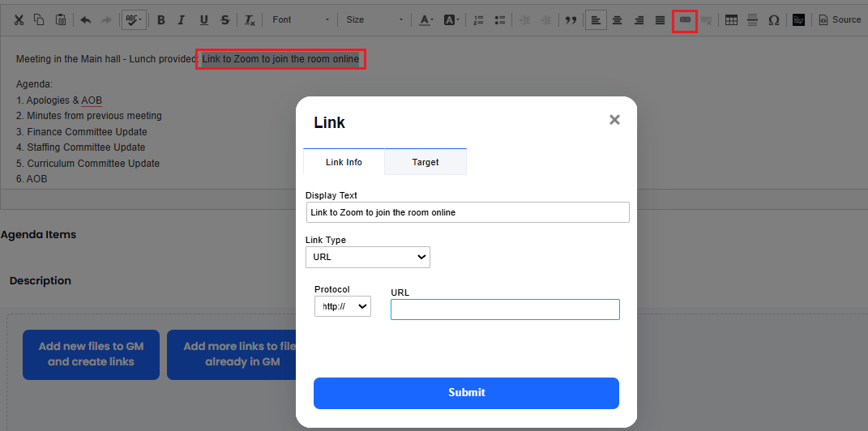Close the Link dialog
Screen dimensions: 868x431
[614, 120]
